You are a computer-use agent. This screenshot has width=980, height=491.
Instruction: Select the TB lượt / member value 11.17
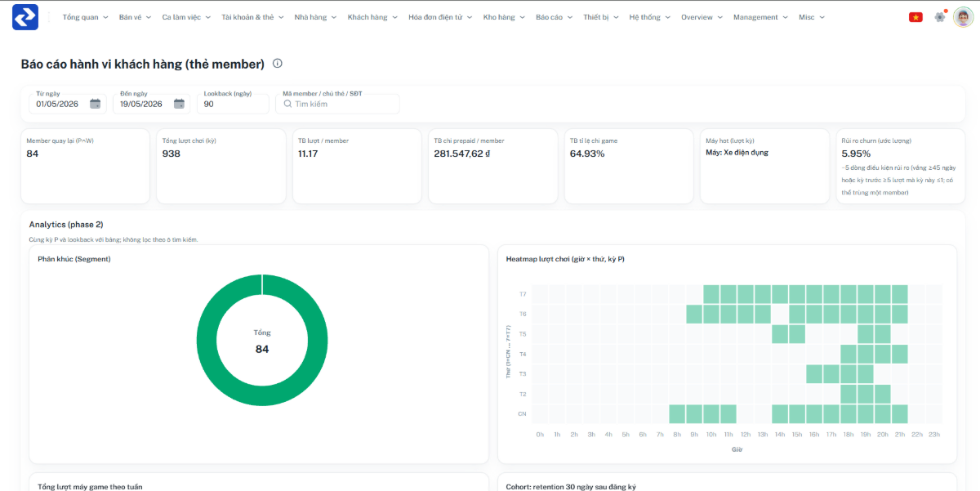point(308,154)
